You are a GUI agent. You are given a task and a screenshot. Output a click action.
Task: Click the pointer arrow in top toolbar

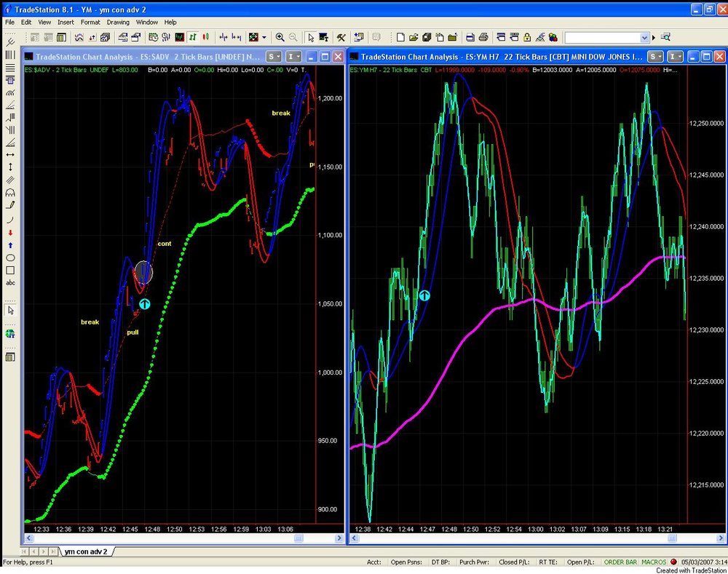311,37
